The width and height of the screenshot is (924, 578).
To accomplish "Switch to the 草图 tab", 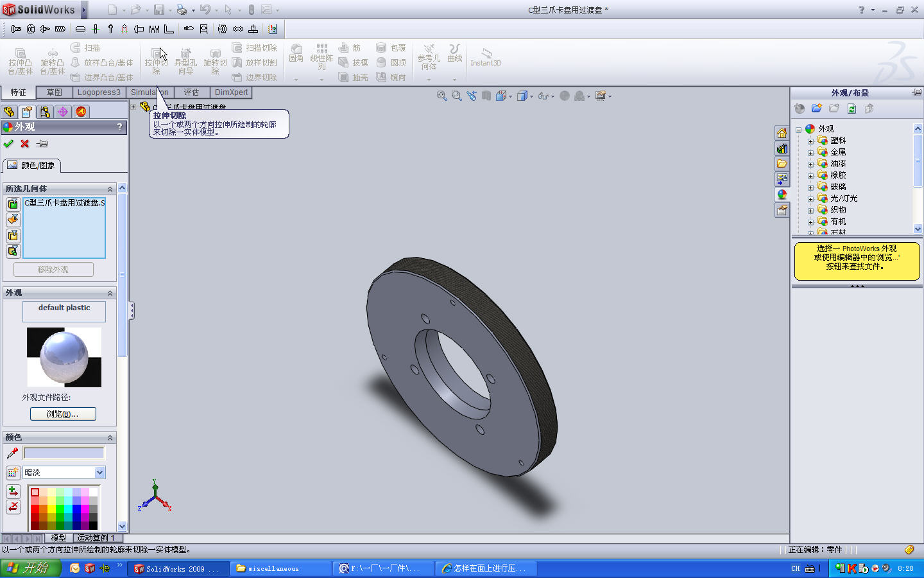I will (x=54, y=92).
